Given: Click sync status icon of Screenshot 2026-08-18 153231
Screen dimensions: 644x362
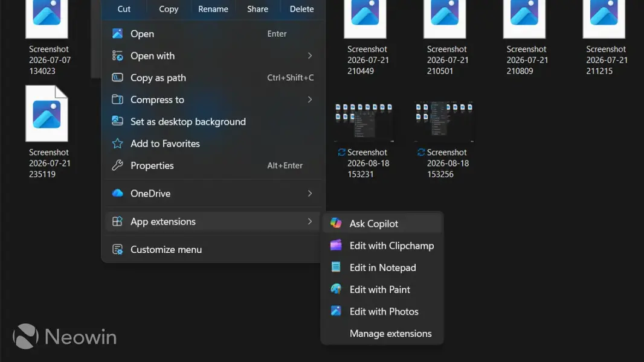Looking at the screenshot, I should tap(342, 152).
